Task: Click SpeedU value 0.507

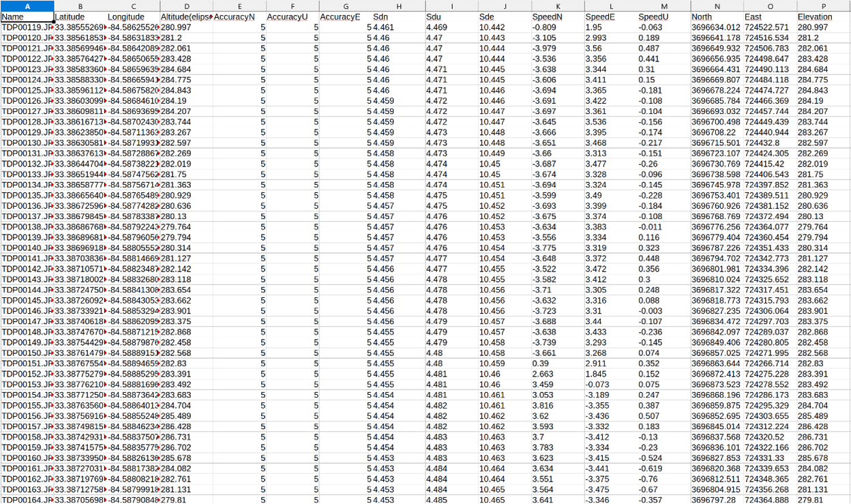Action: point(649,415)
